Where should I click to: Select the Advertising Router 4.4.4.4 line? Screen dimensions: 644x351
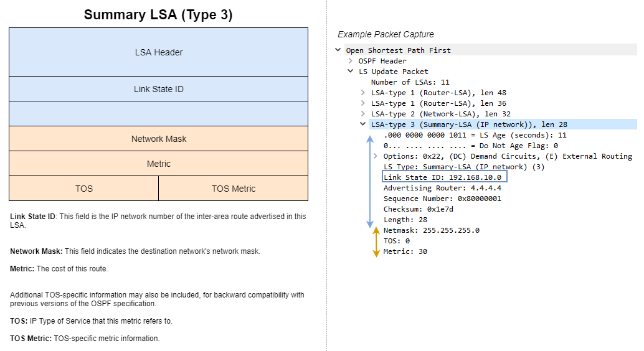(x=442, y=188)
